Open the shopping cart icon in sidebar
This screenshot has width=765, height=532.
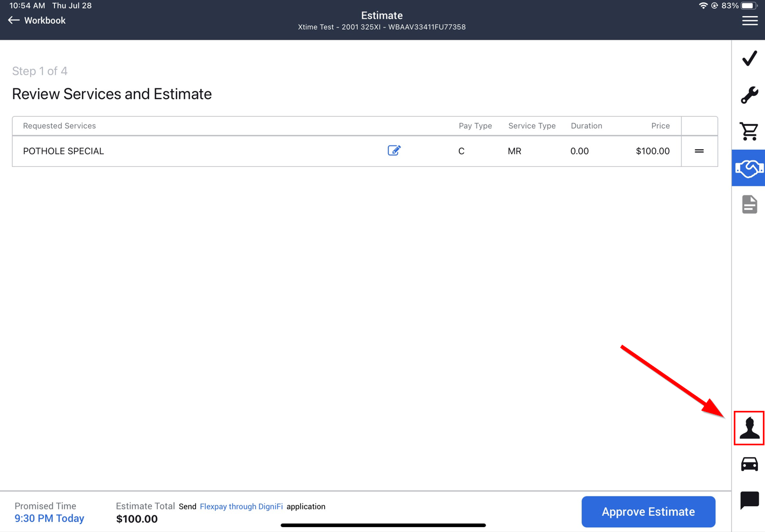tap(749, 131)
